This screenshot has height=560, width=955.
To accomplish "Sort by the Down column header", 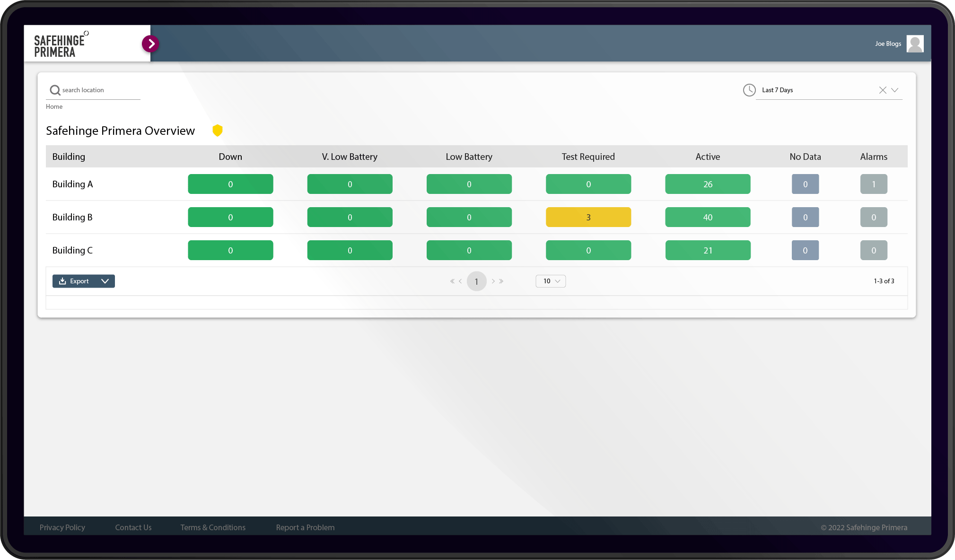I will (230, 157).
